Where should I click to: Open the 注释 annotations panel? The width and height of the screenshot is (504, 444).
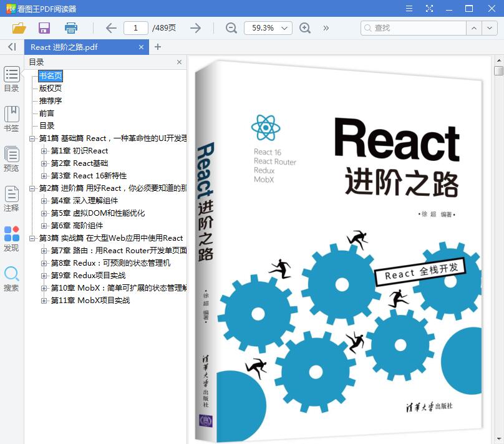[12, 198]
